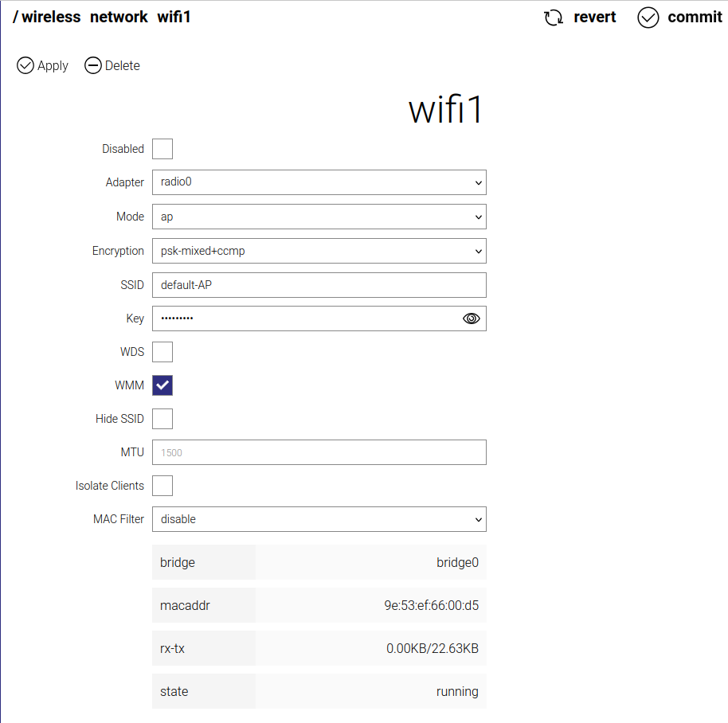The width and height of the screenshot is (728, 723).
Task: Click the SSID text field
Action: pos(319,284)
